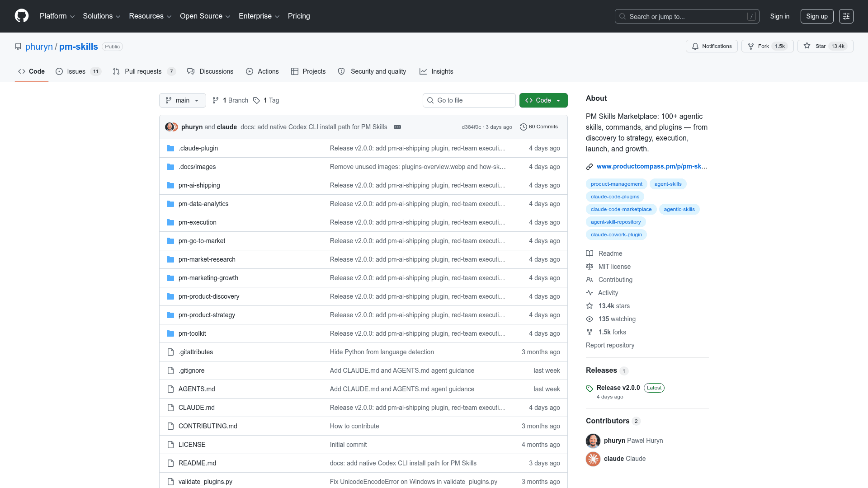
Task: View the 135 watching list
Action: click(611, 319)
